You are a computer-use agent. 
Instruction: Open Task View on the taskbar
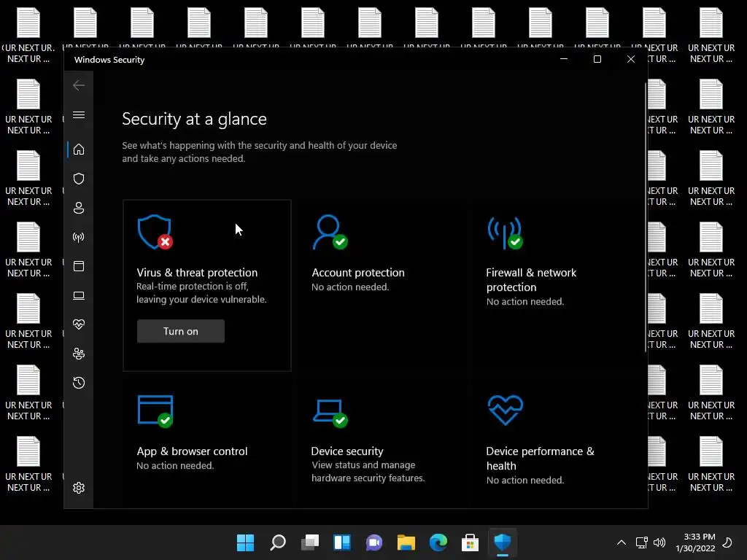[x=310, y=542]
